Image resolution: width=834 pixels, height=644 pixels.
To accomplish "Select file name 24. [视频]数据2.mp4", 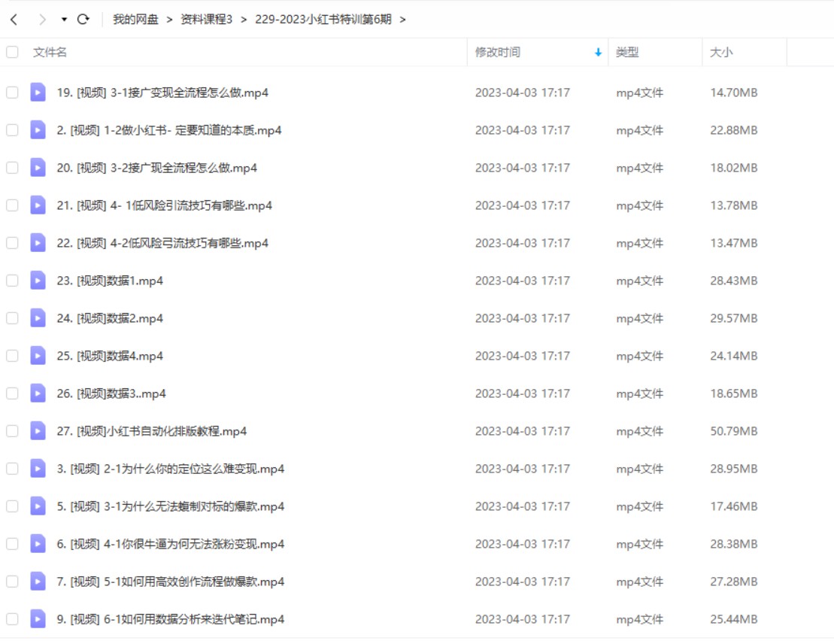I will 110,318.
